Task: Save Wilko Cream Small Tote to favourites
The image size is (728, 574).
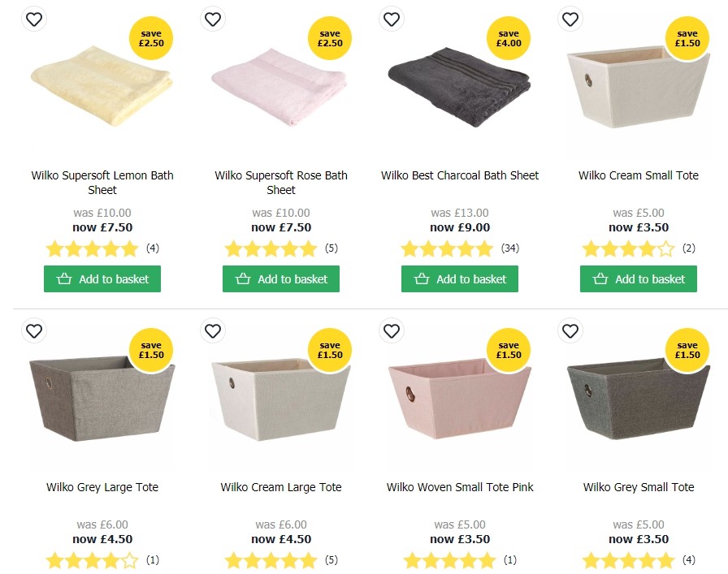Action: (570, 19)
